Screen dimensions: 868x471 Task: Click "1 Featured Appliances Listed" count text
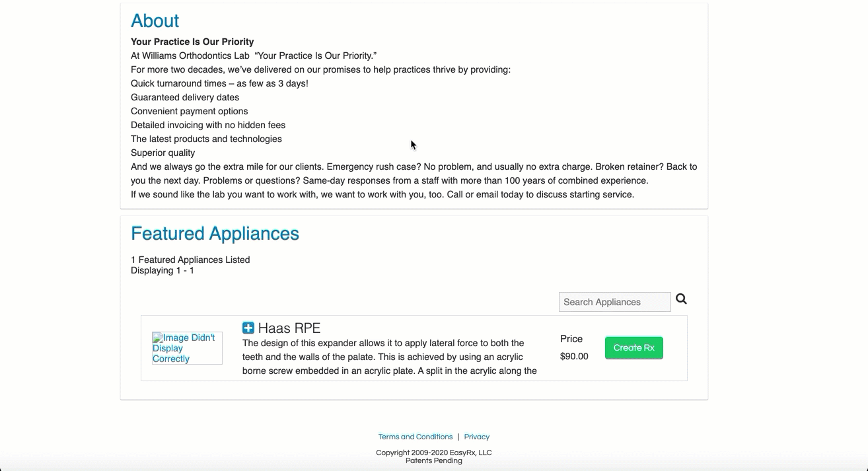coord(190,260)
